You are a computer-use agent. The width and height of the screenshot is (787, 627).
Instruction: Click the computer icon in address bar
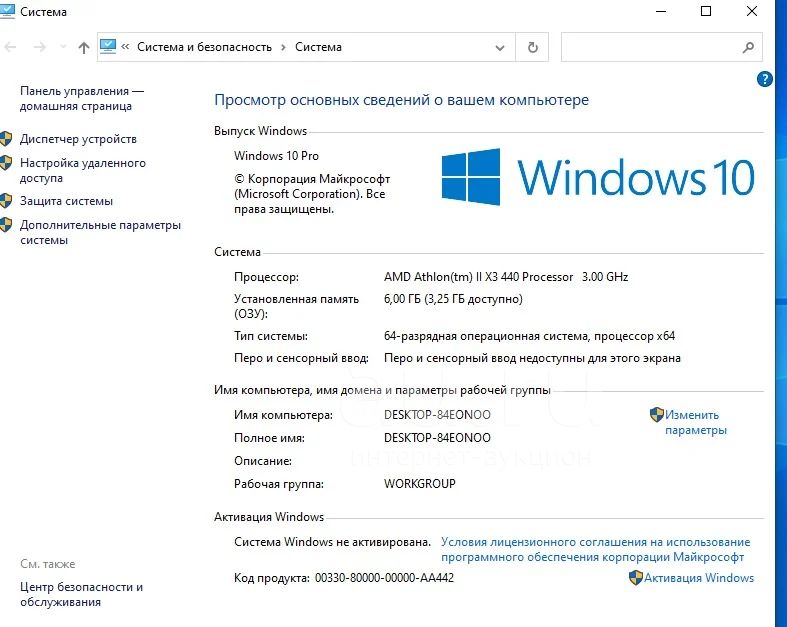(x=108, y=47)
